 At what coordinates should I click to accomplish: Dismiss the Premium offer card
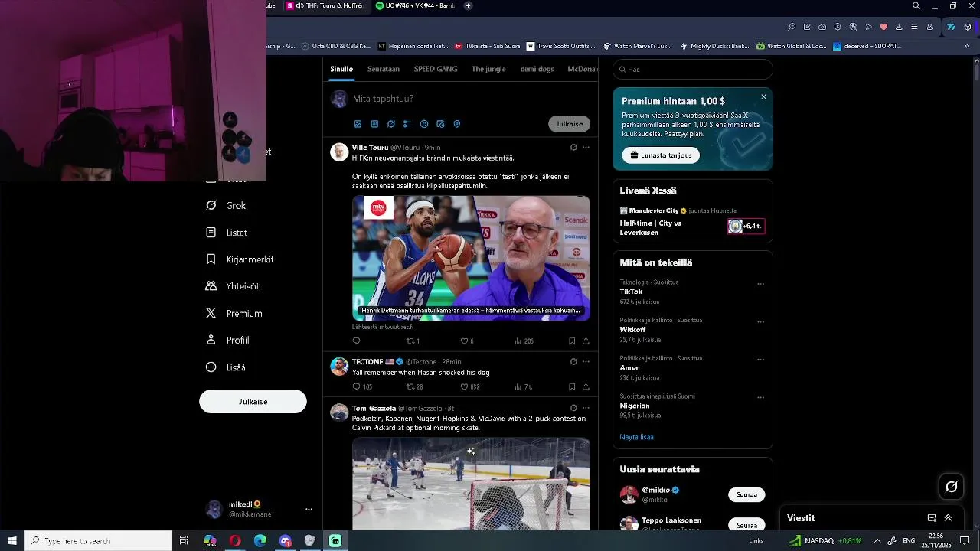tap(763, 97)
